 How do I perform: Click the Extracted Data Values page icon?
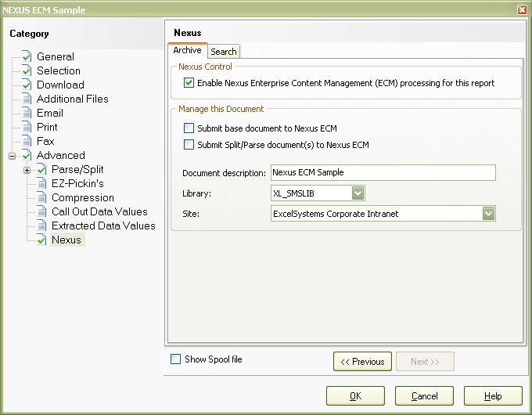coord(41,226)
